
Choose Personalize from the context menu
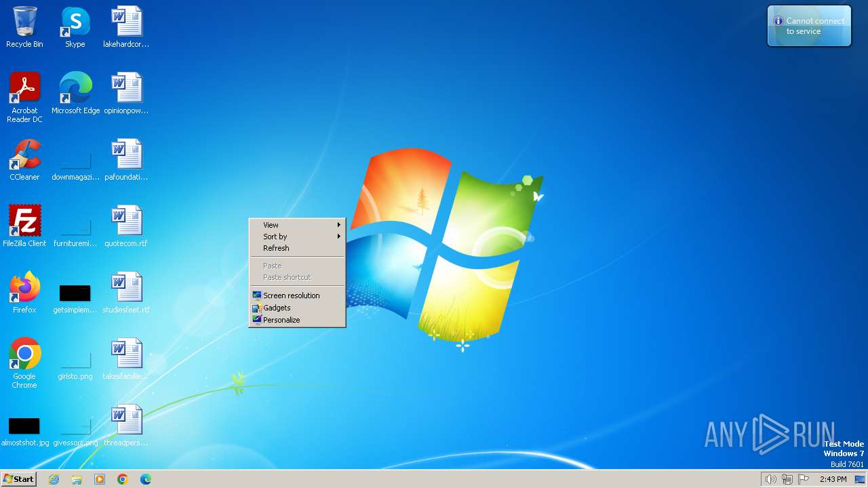[x=298, y=320]
